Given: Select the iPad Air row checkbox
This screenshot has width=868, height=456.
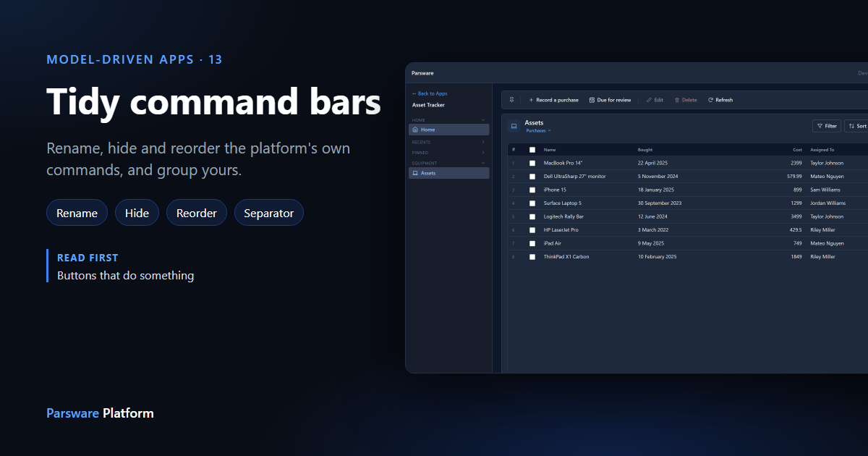Looking at the screenshot, I should [x=532, y=243].
